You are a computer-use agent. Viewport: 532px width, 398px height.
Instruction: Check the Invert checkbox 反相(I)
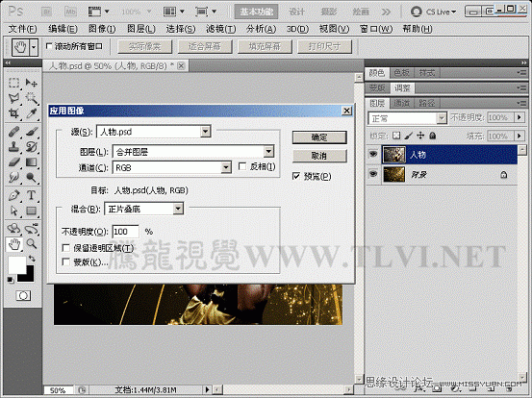(x=242, y=166)
